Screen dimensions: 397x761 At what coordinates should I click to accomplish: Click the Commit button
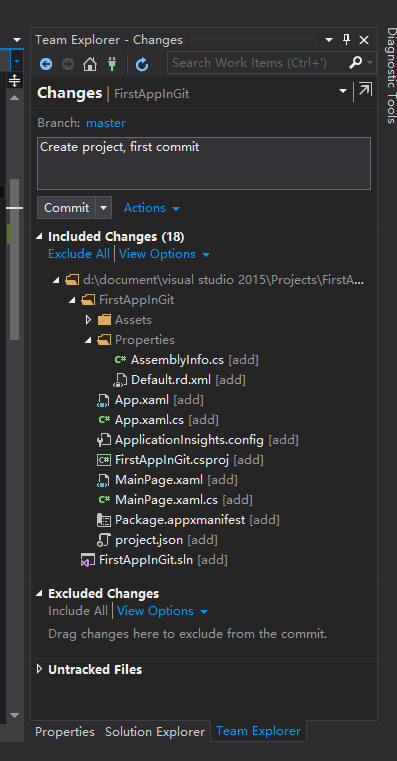(66, 208)
